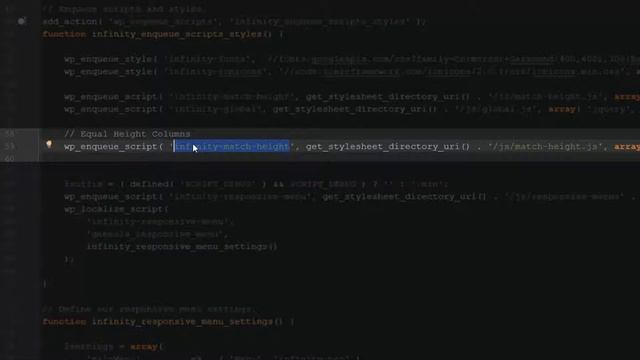Click wp_enqueue_script 'infinity-global' line

click(x=352, y=109)
